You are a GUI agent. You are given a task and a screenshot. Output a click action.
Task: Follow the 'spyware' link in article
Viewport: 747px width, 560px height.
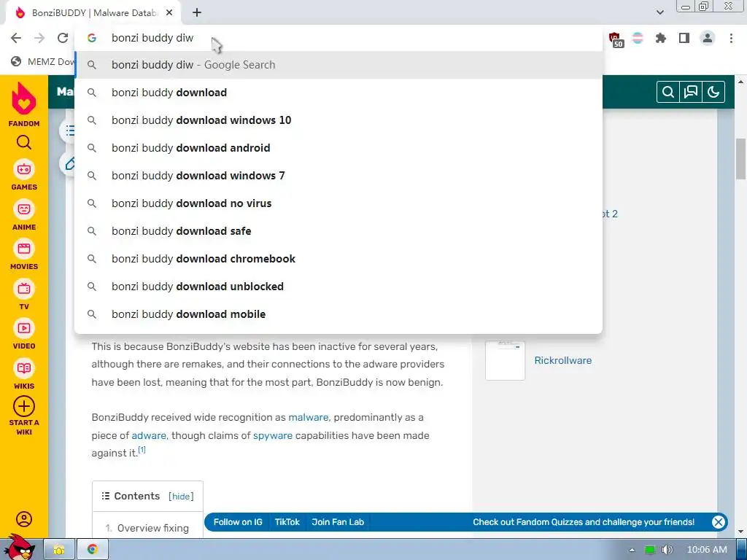[x=273, y=436]
